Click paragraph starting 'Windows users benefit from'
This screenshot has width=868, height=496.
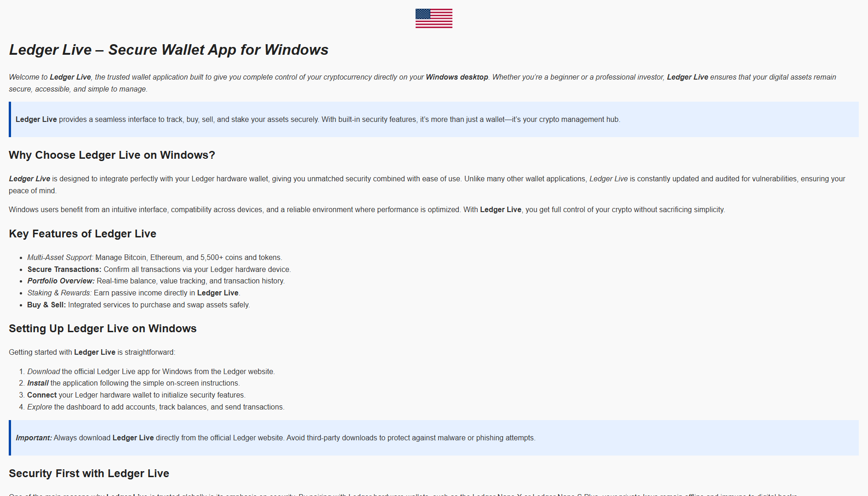[367, 209]
